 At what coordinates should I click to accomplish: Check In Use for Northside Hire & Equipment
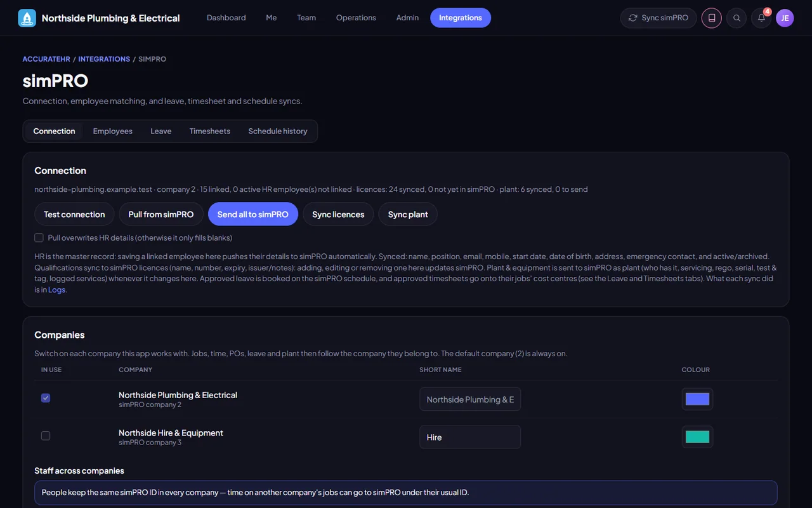(x=46, y=436)
